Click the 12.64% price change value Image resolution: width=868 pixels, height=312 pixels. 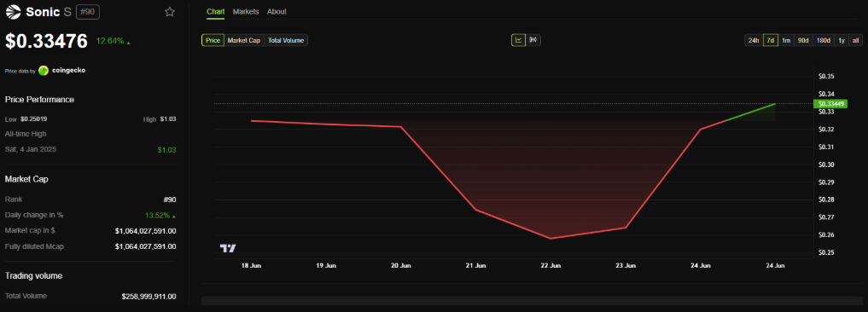tap(110, 41)
